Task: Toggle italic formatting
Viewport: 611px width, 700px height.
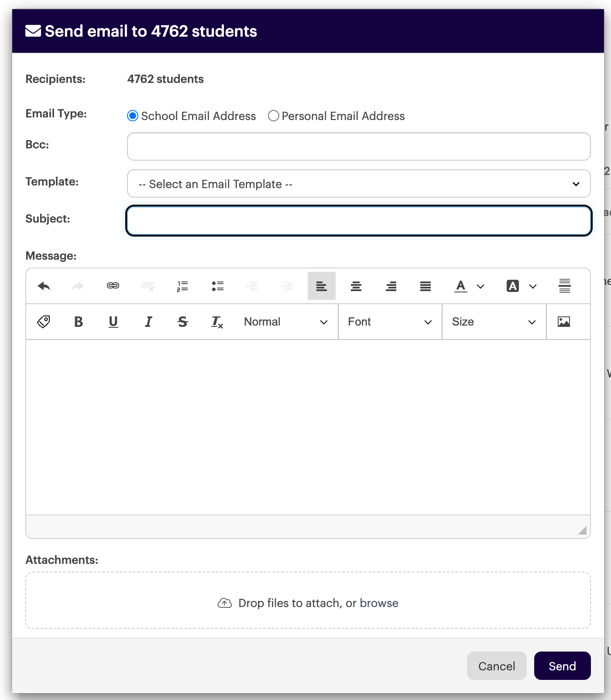Action: pyautogui.click(x=148, y=322)
